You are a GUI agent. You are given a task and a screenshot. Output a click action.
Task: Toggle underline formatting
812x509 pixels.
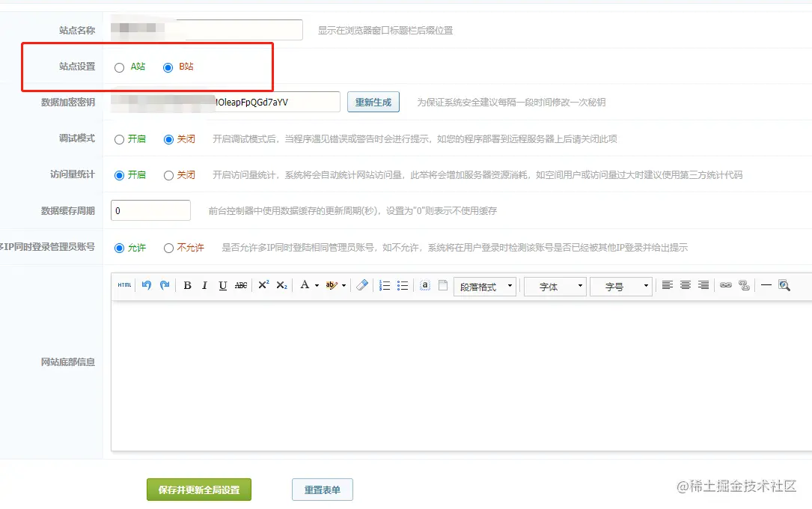[223, 285]
